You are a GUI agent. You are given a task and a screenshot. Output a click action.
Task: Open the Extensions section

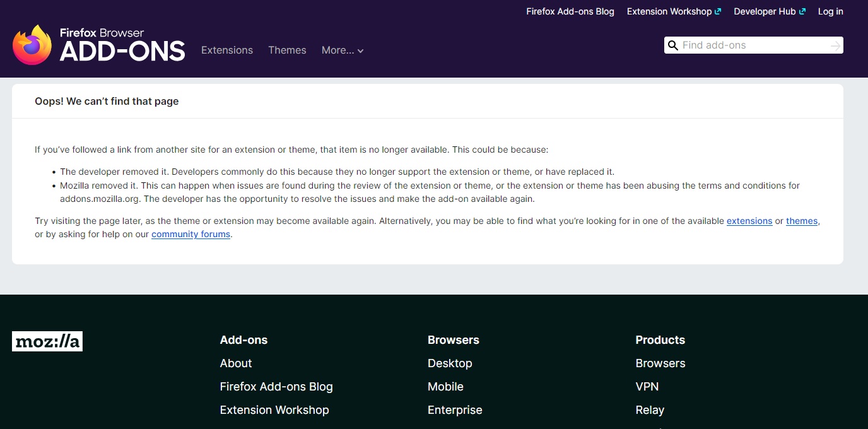point(227,50)
